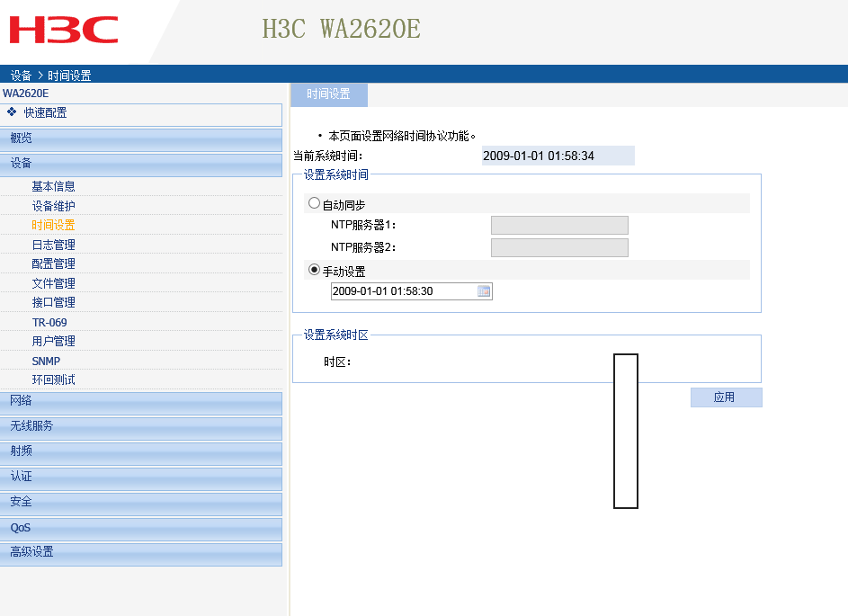Open 用户管理 in the sidebar
The height and width of the screenshot is (616, 848).
pos(53,341)
